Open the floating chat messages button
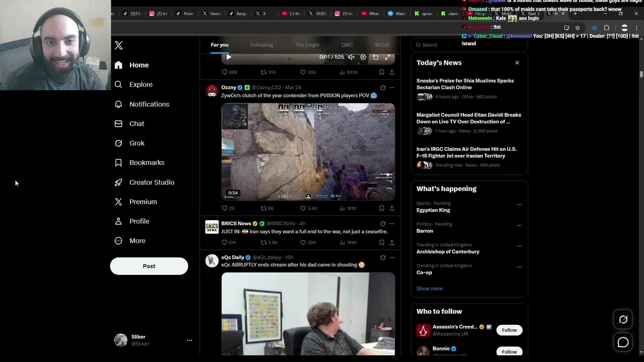 pos(623,342)
